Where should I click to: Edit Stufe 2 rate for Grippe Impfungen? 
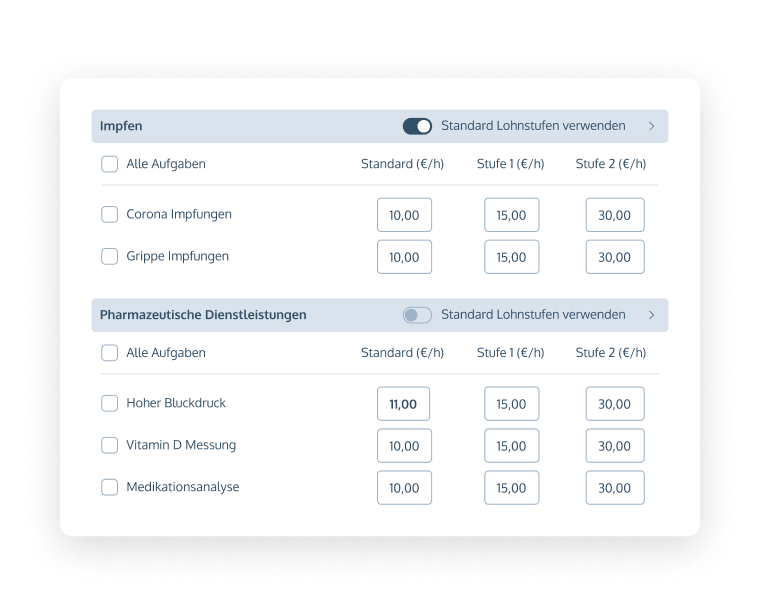[x=614, y=257]
